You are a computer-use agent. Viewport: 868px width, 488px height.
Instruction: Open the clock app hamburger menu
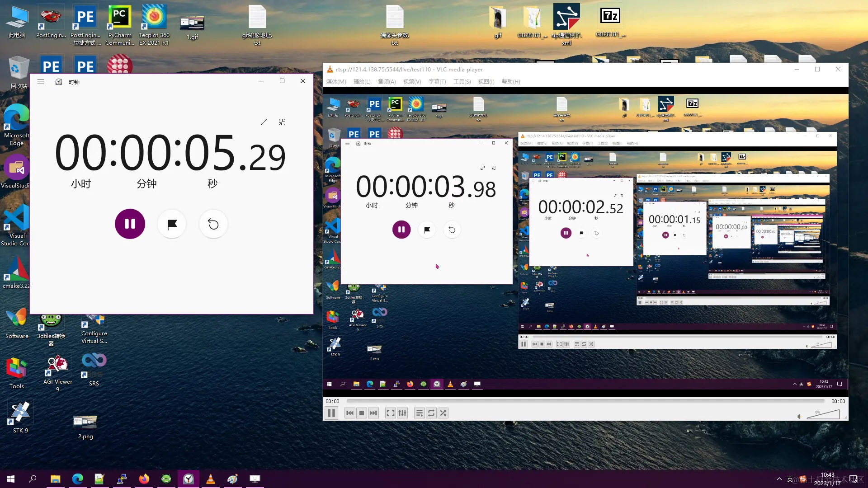coord(41,82)
